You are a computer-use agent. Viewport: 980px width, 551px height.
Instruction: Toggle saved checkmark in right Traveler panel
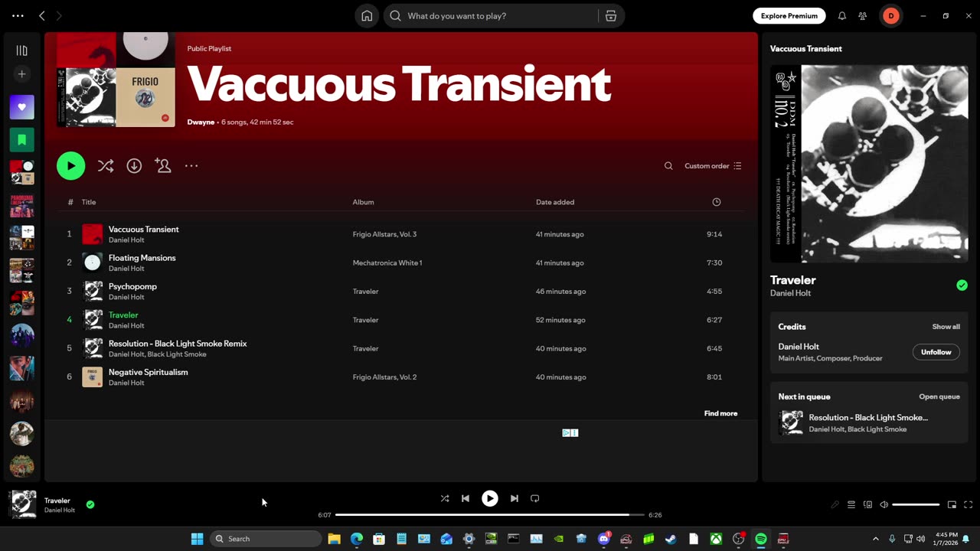(962, 285)
